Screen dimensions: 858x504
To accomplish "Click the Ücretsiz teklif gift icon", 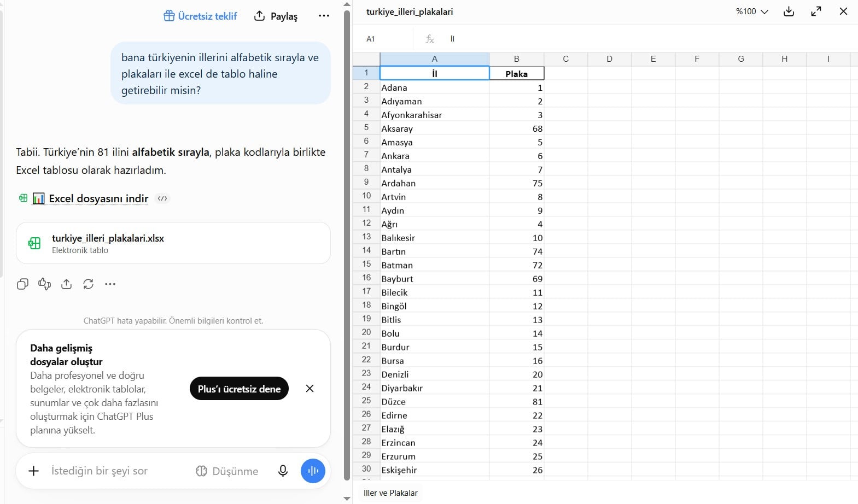I will pyautogui.click(x=169, y=16).
